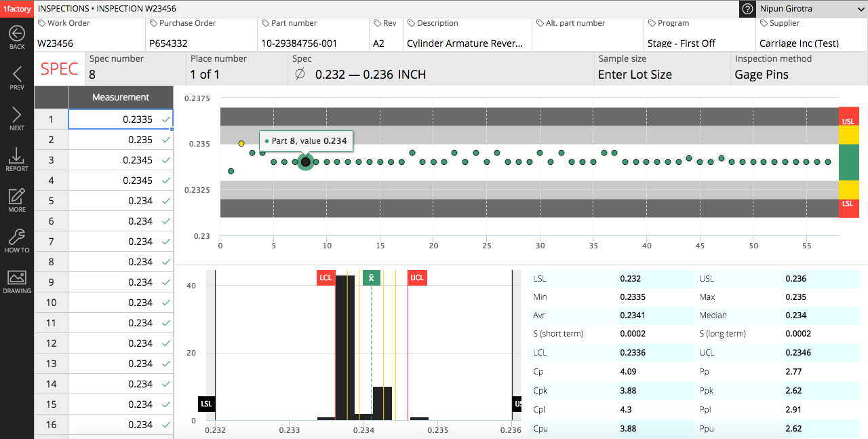Click the Enter Lot Size sample field
Image resolution: width=868 pixels, height=439 pixels.
click(x=635, y=75)
